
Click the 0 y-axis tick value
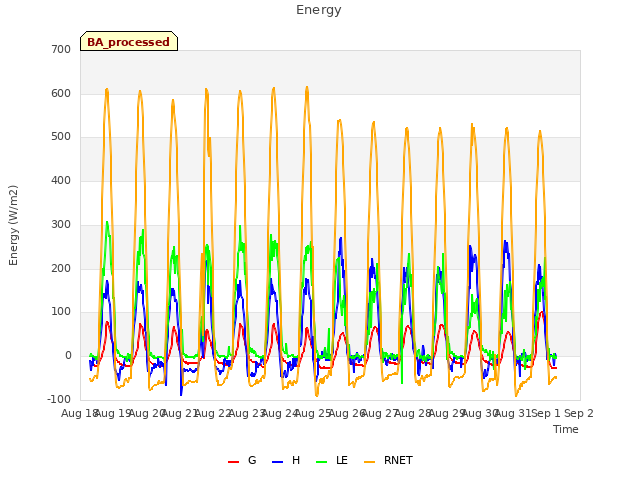pyautogui.click(x=68, y=356)
